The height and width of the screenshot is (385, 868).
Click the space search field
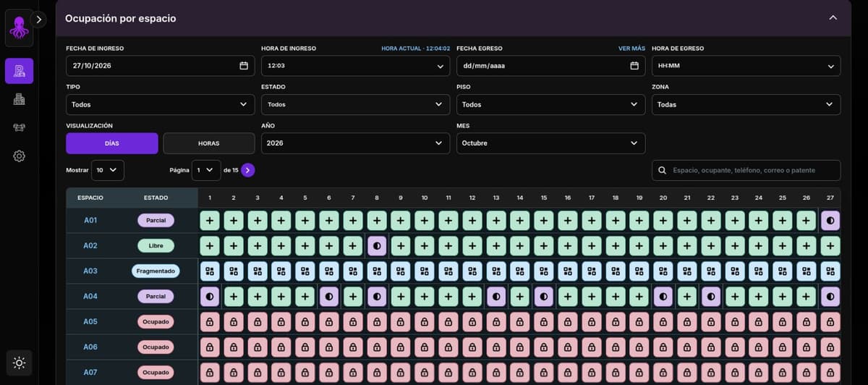click(746, 170)
